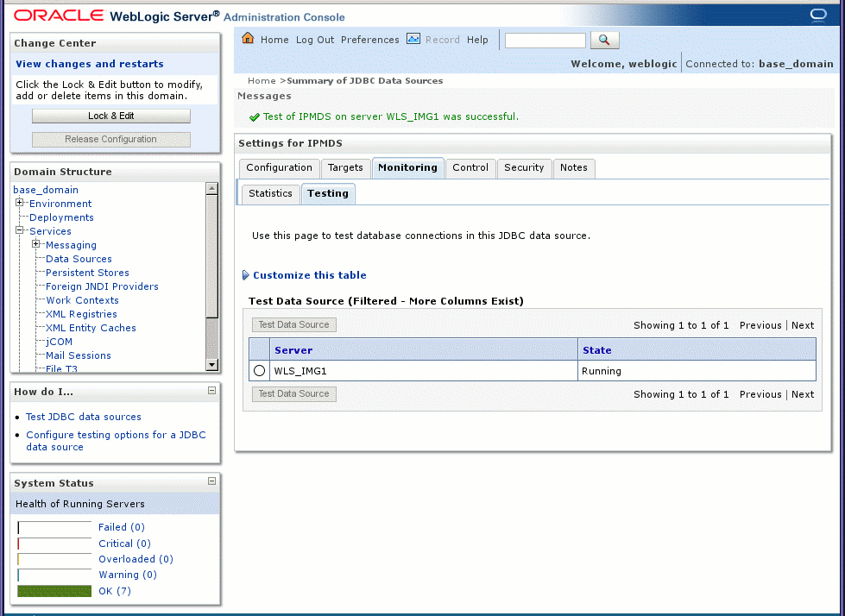Viewport: 845px width, 616px height.
Task: Click lower Previous pagination link
Action: point(760,394)
